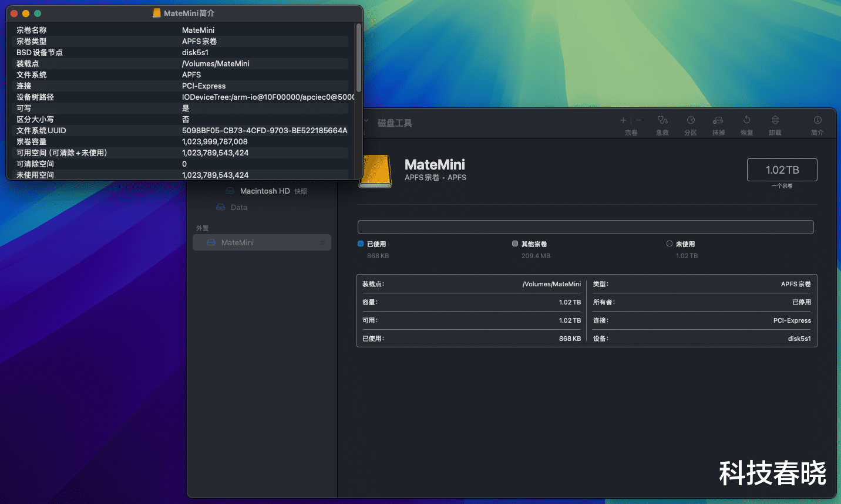841x504 pixels.
Task: Open the 简介 info icon in Disk Utility toolbar
Action: [818, 120]
